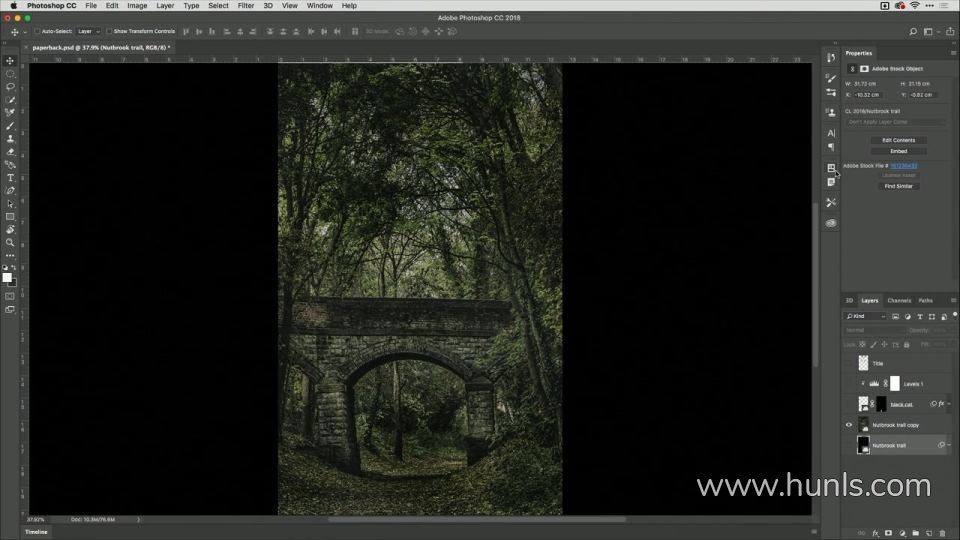
Task: Open the Properties panel menu
Action: coord(953,53)
